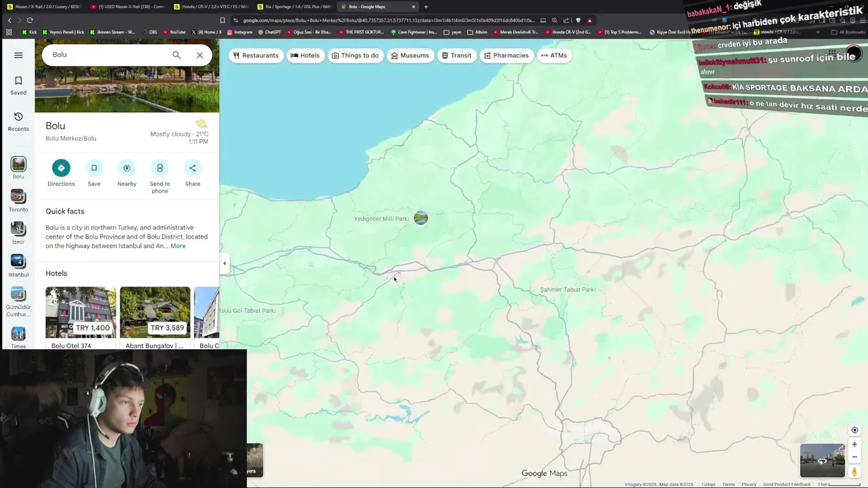
Task: Open Top 5 Problems bookmark
Action: (619, 32)
